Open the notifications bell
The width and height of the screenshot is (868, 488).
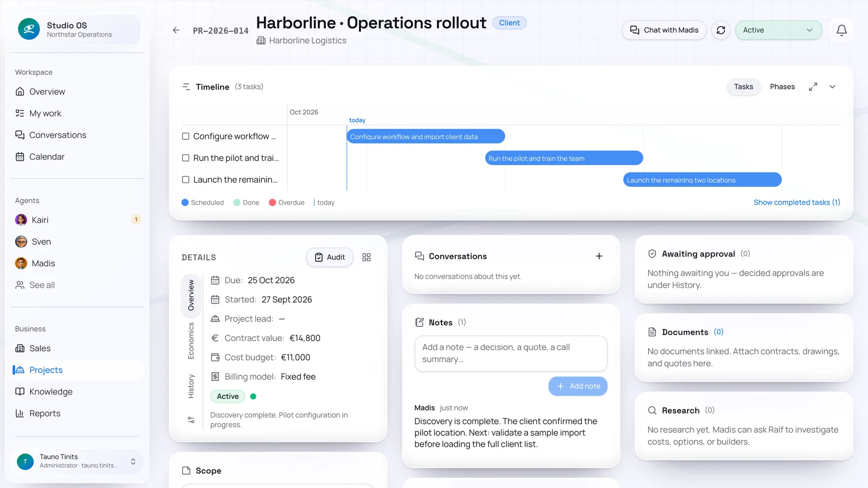click(x=841, y=30)
